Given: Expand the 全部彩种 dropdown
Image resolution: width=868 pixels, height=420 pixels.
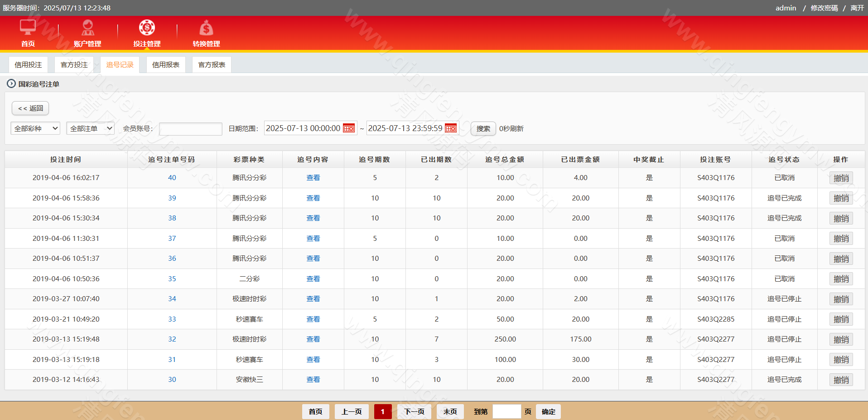Looking at the screenshot, I should [35, 129].
